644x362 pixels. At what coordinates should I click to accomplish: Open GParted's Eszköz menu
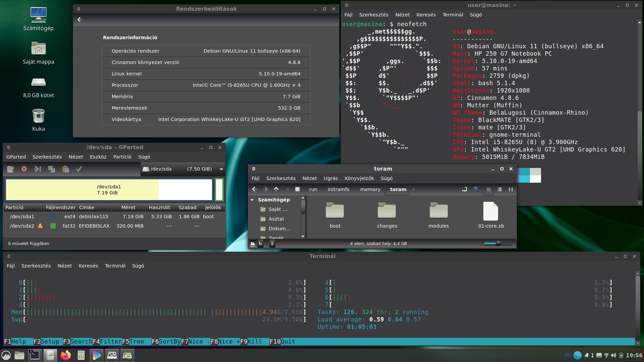tap(98, 157)
